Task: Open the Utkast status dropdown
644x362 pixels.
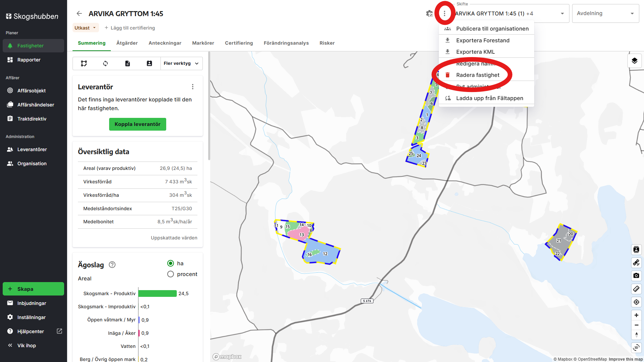Action: (85, 28)
